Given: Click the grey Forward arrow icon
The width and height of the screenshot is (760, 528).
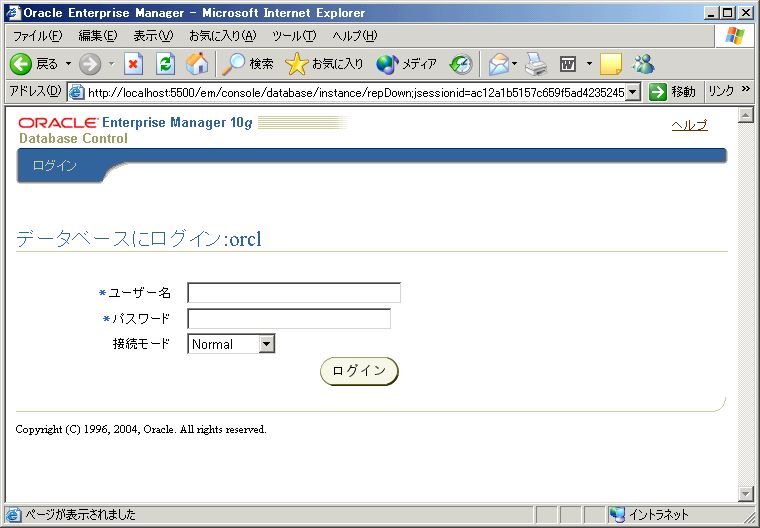Looking at the screenshot, I should [x=90, y=64].
